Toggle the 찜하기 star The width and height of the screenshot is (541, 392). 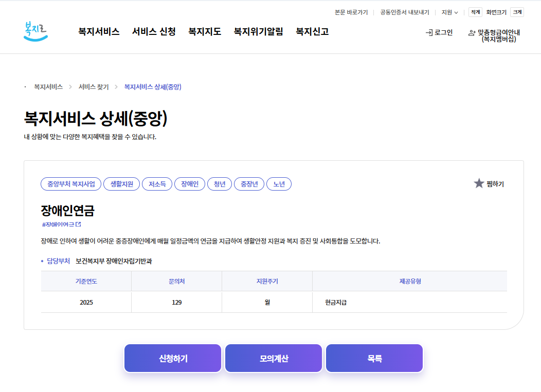point(479,183)
